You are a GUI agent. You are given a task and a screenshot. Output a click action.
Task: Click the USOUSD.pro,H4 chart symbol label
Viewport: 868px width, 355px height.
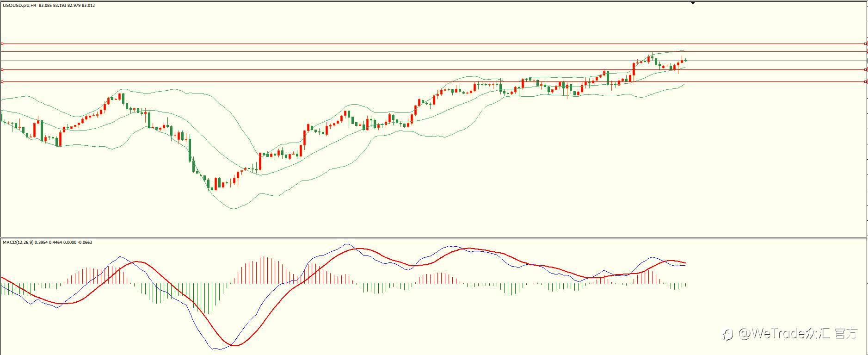tap(19, 6)
